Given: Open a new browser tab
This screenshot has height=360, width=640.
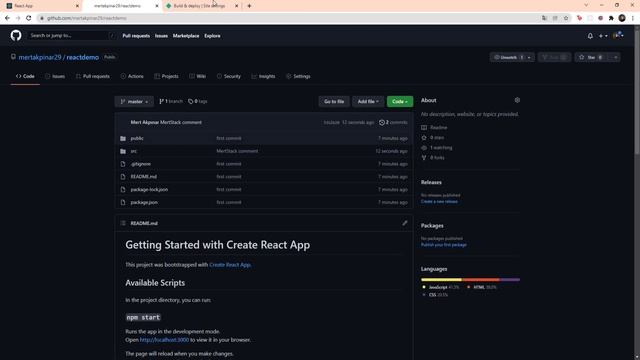Looking at the screenshot, I should (249, 6).
